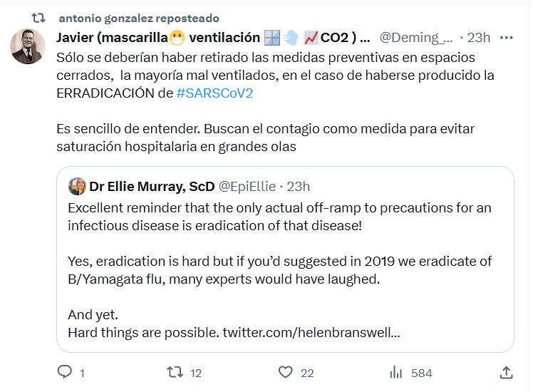Click the 22 likes count

coord(307,373)
